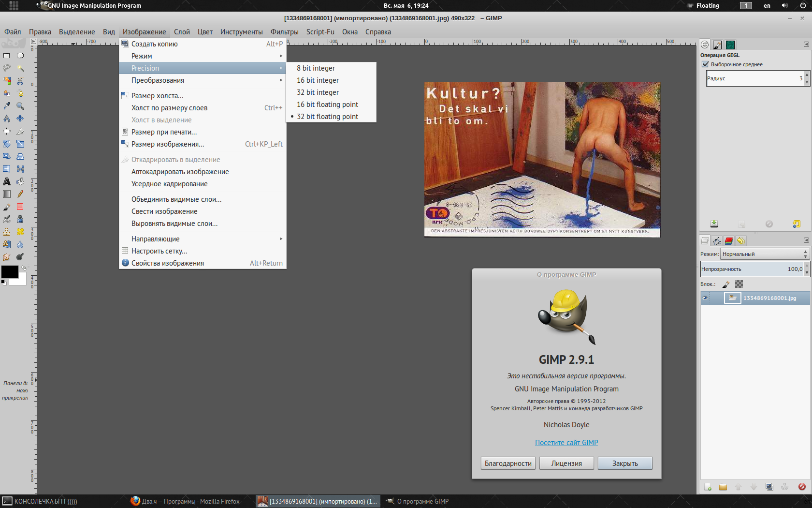Choose 32 bit floating point precision
812x508 pixels.
pyautogui.click(x=331, y=117)
